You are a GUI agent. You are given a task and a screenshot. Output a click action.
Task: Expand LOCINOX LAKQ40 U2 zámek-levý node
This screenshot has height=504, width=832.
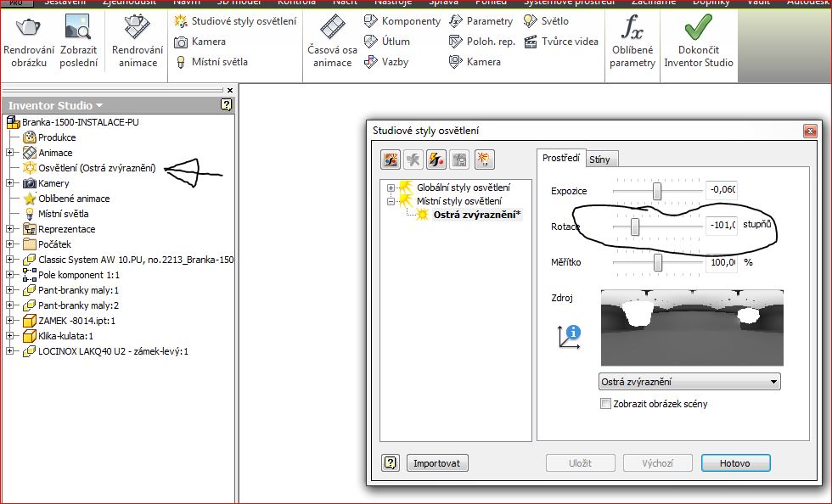9,351
